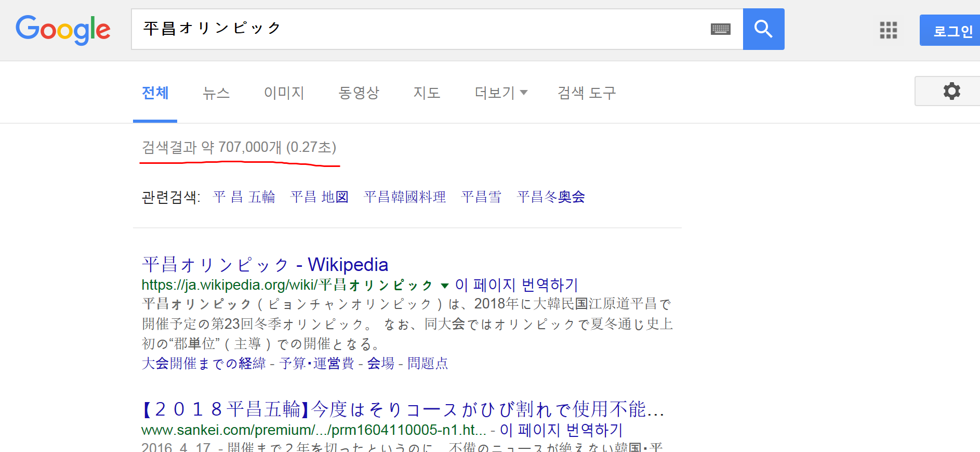Viewport: 980px width, 452px height.
Task: Open the 동영상 video results tab
Action: (x=359, y=93)
